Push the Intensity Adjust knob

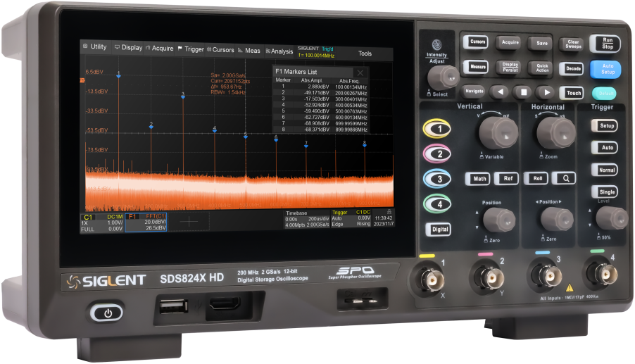pos(443,77)
